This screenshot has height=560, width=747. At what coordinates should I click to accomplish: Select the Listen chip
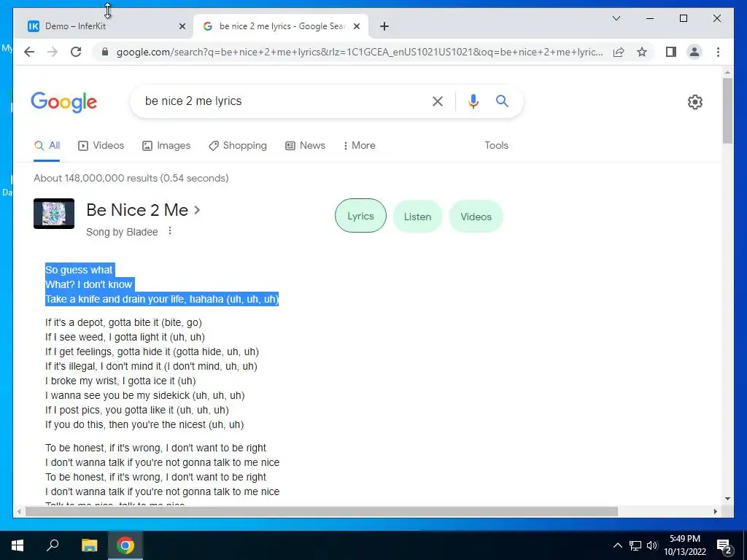[x=417, y=217]
